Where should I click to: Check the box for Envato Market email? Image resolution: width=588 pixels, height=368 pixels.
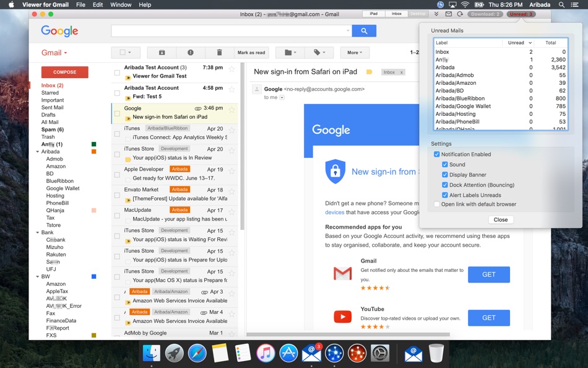click(117, 195)
